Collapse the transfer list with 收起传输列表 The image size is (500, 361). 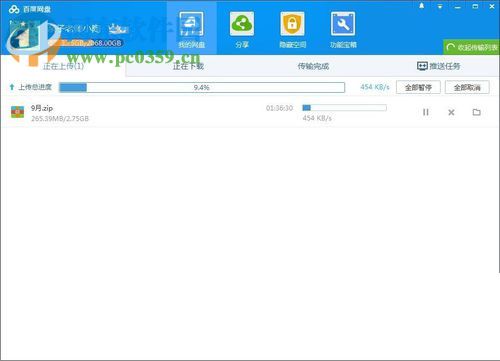pos(471,47)
